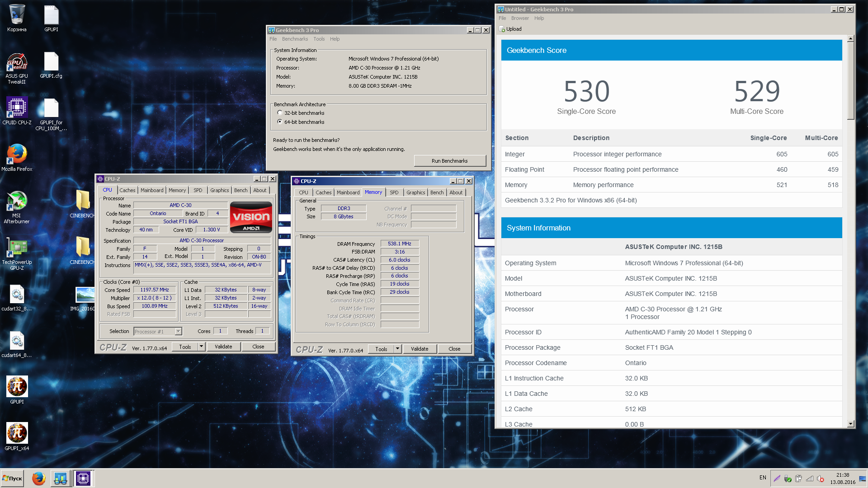Viewport: 868px width, 488px height.
Task: Open the Tools menu in the Geekbench 3 Pro window
Action: (x=319, y=39)
